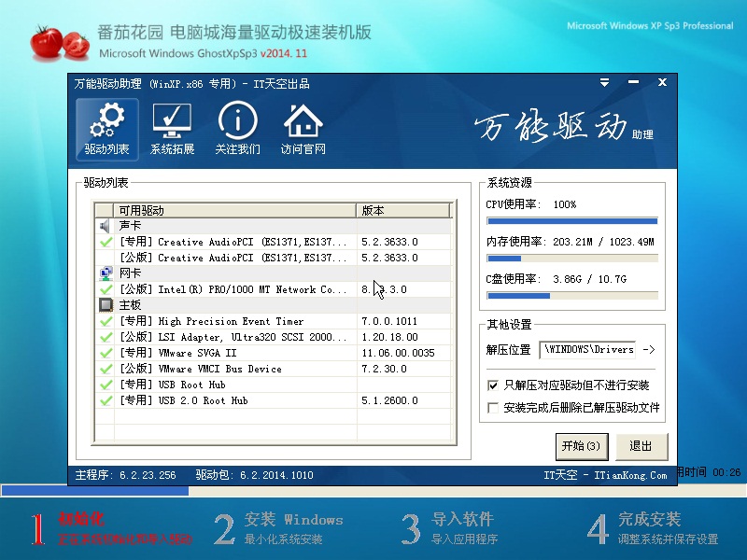Toggle the VMware SVGA II driver checkmark
The height and width of the screenshot is (560, 747).
click(x=106, y=353)
